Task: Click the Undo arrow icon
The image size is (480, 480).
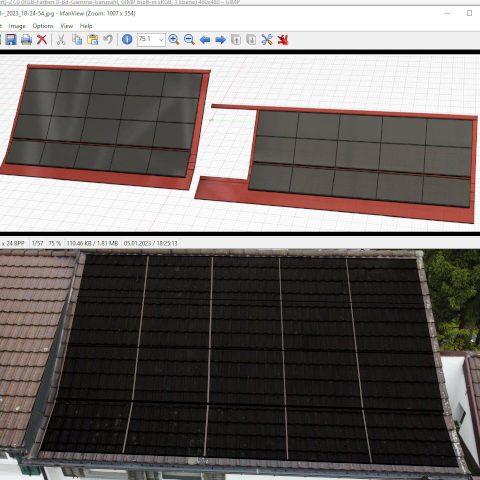Action: 108,40
